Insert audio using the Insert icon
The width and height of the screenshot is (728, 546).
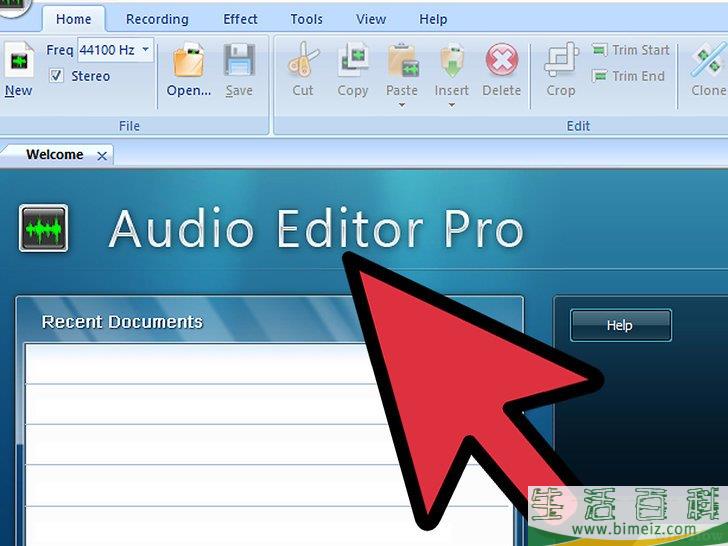(x=452, y=60)
